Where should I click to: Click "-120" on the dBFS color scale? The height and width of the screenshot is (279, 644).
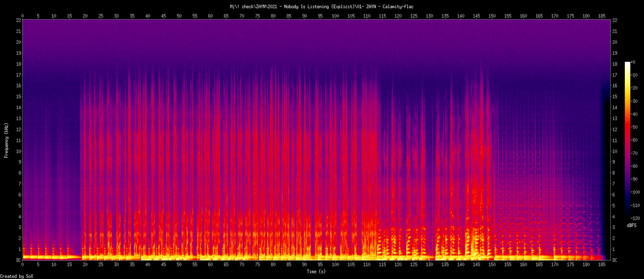[x=636, y=219]
